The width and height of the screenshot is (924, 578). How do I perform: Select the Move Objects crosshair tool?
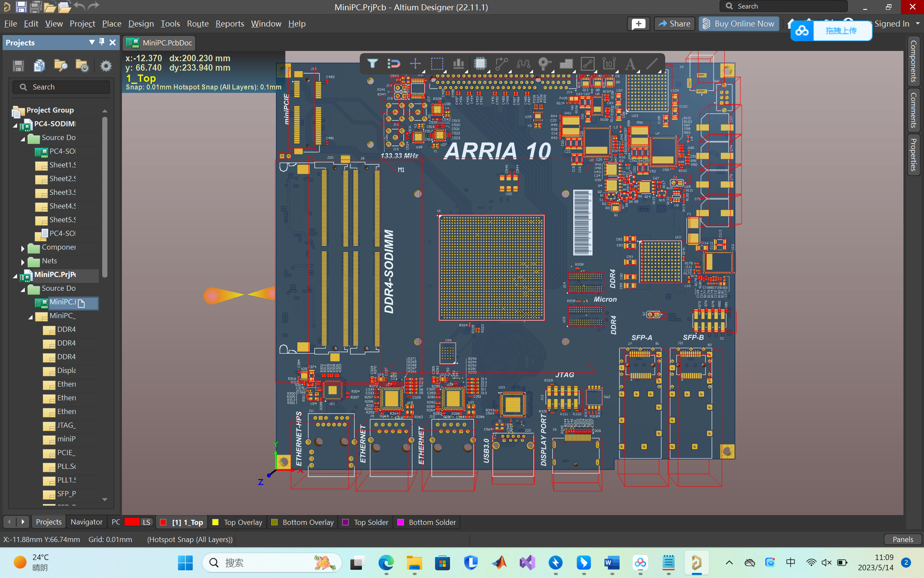click(x=415, y=64)
